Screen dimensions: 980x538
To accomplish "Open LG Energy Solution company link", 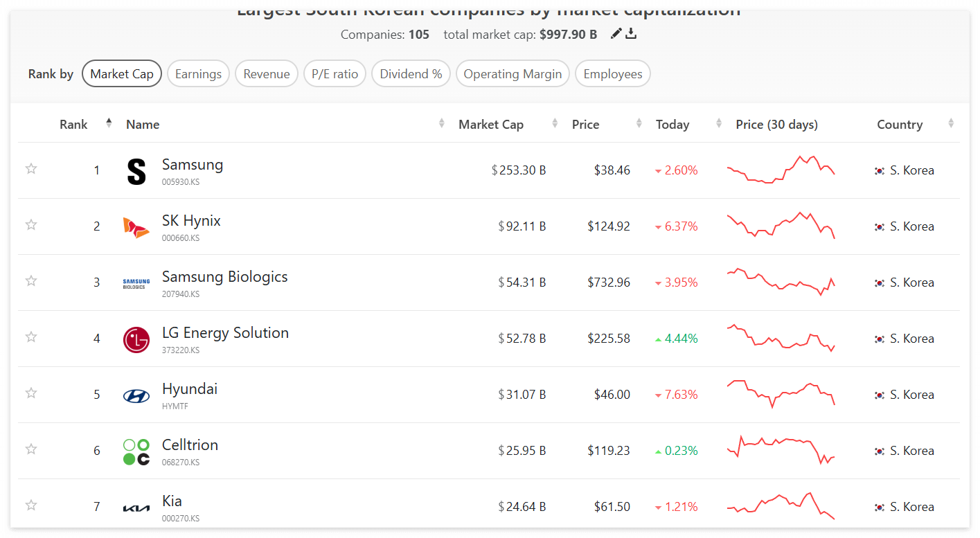I will [x=225, y=333].
